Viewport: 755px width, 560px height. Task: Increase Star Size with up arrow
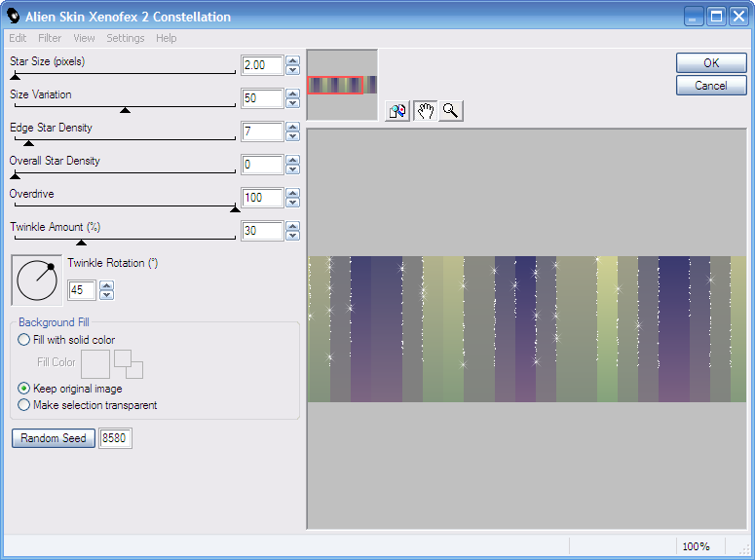(x=293, y=60)
